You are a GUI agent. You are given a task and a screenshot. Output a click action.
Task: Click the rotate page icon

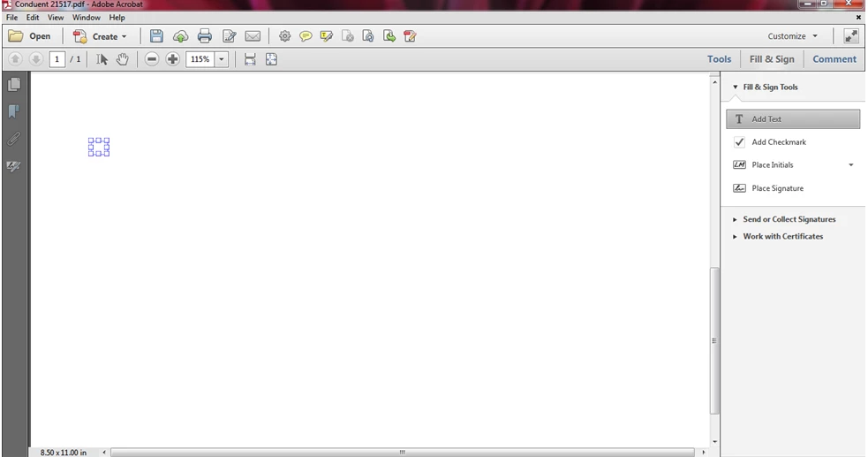[x=368, y=36]
